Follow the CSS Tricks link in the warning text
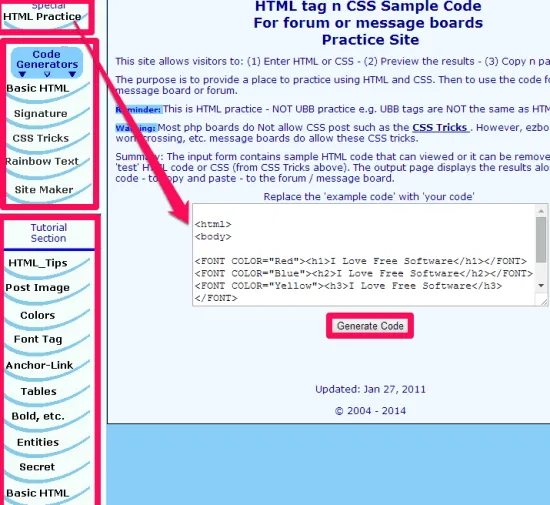This screenshot has width=550, height=505. (x=441, y=128)
